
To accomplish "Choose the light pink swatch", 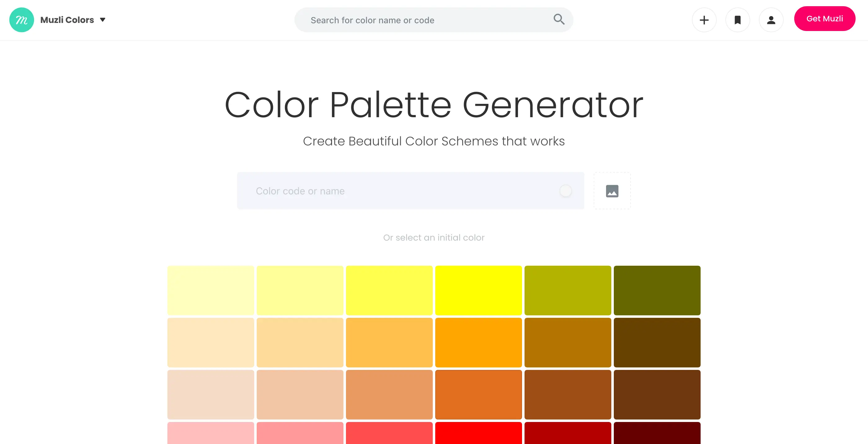I will click(210, 433).
